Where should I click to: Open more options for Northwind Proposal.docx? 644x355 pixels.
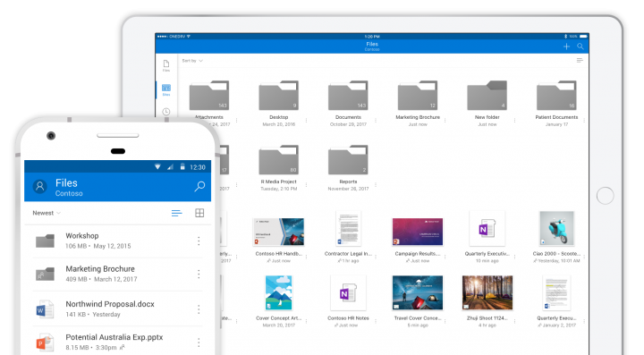(x=199, y=309)
